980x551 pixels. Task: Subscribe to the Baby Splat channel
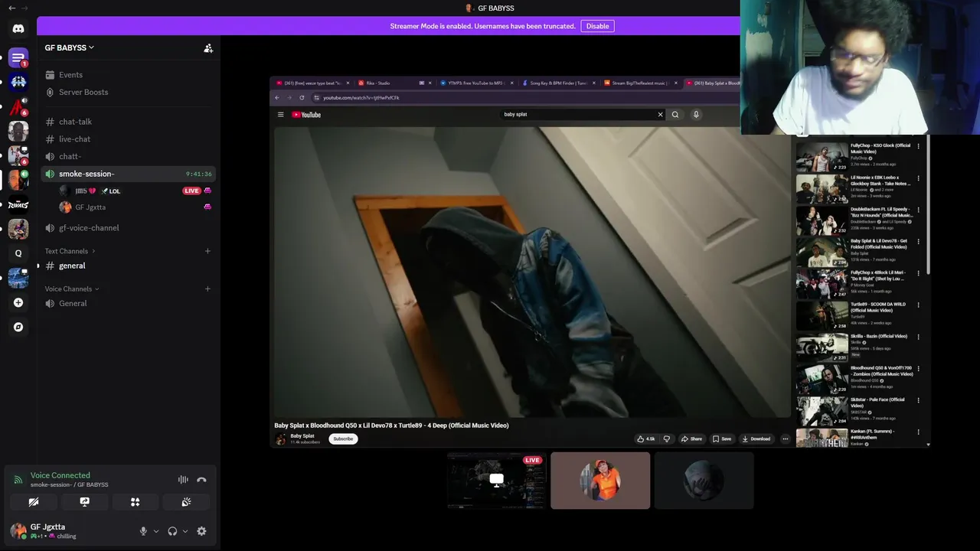point(343,439)
